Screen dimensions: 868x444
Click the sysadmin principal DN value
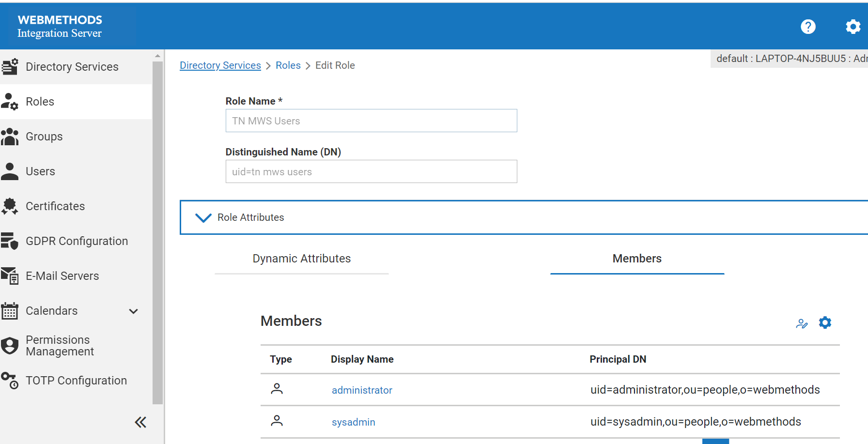pyautogui.click(x=696, y=422)
